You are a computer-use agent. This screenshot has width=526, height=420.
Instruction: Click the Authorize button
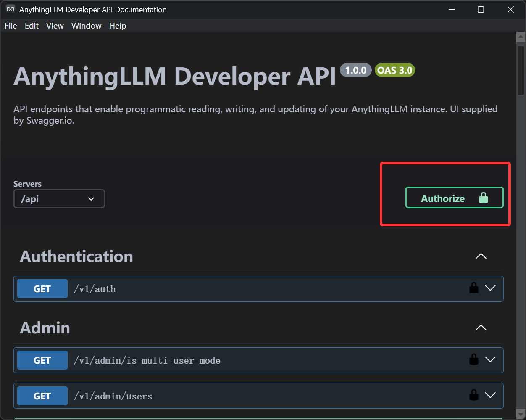pyautogui.click(x=454, y=198)
